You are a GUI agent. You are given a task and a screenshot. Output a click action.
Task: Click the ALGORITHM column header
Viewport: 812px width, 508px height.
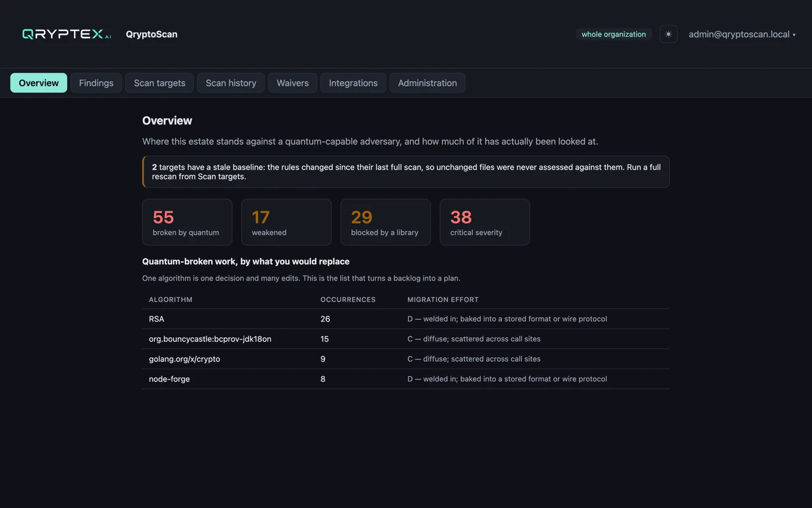[x=171, y=300]
